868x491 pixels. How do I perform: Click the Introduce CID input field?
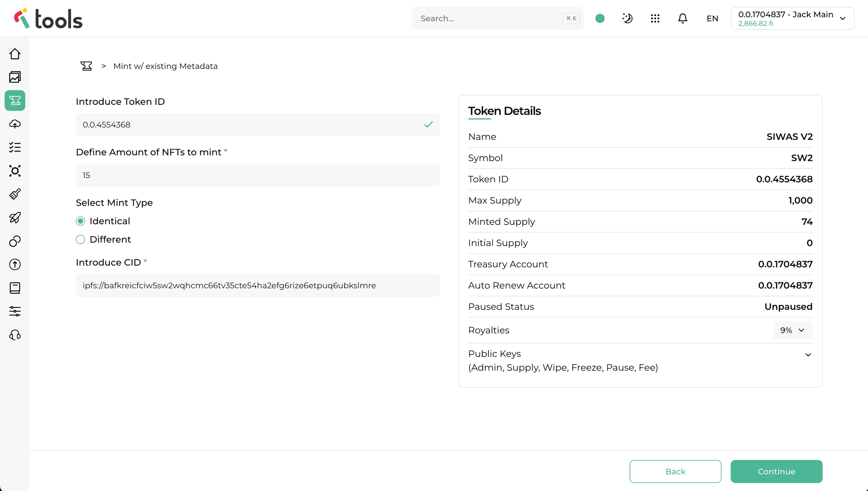point(258,286)
